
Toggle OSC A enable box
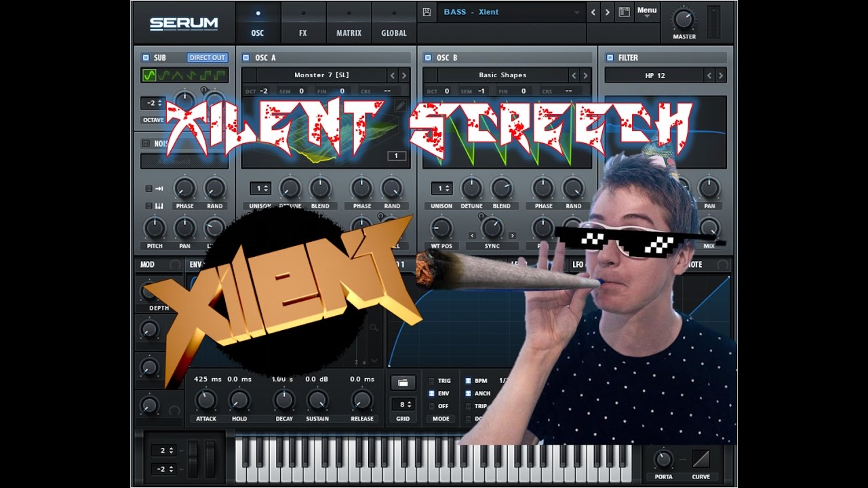(x=246, y=58)
